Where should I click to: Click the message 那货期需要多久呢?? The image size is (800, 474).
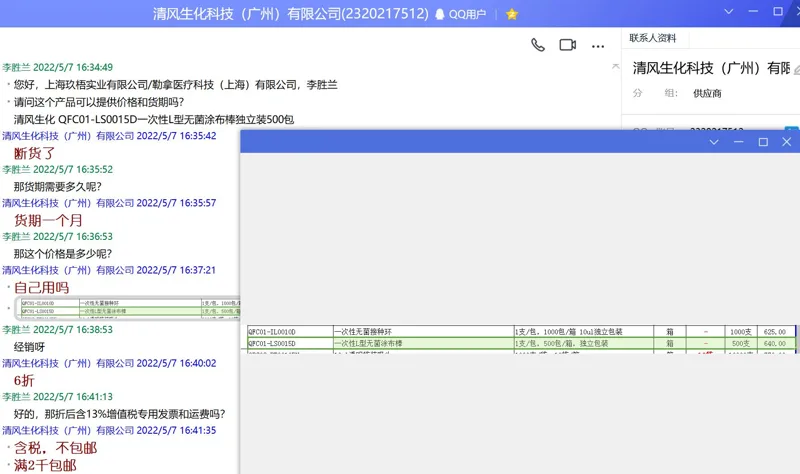pyautogui.click(x=58, y=187)
